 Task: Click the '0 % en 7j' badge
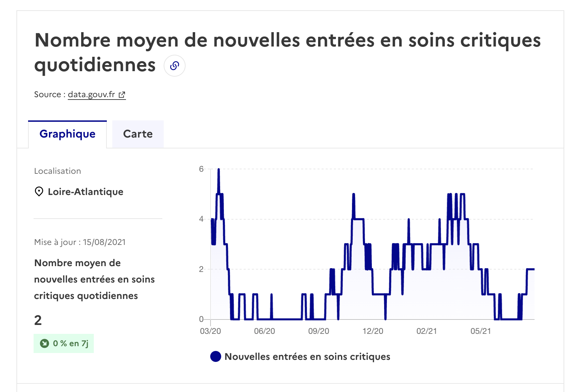click(63, 343)
